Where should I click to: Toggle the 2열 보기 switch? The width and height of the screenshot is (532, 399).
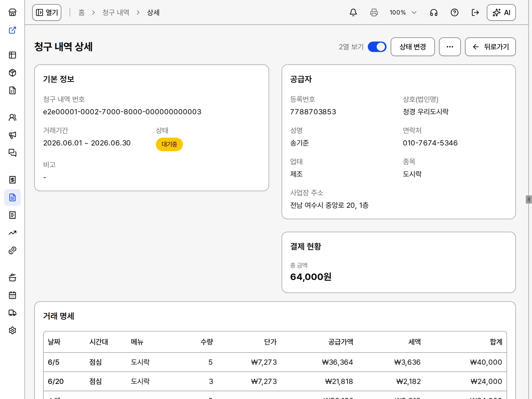(377, 47)
